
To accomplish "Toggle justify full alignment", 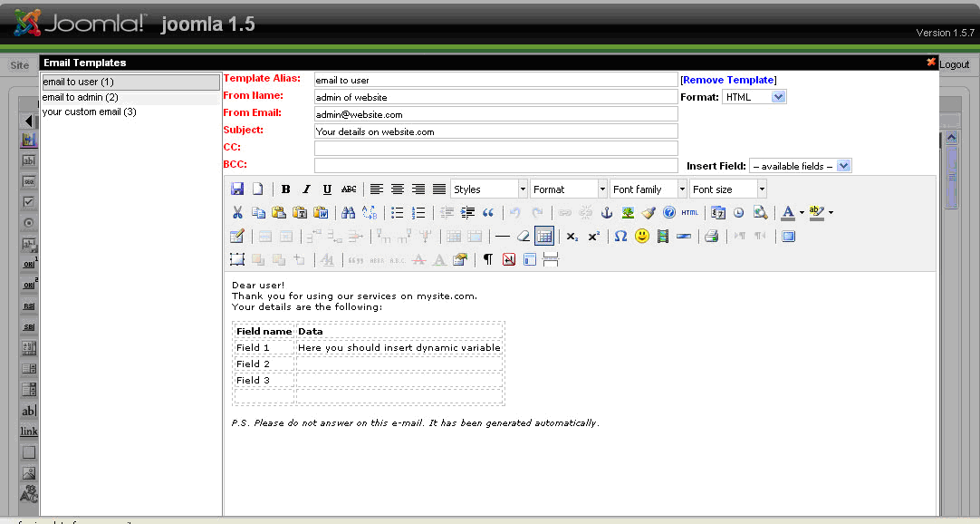I will point(439,189).
